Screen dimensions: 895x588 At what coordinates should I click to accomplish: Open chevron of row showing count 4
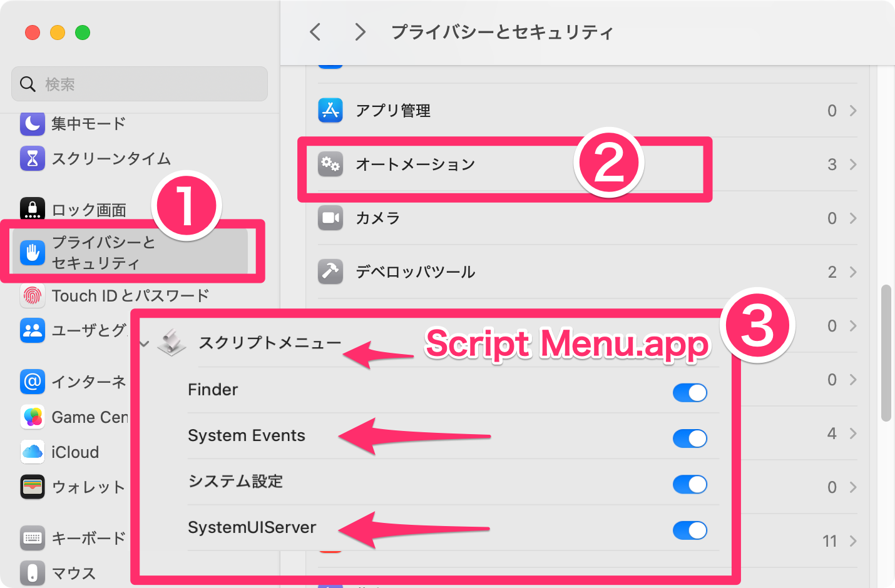coord(853,433)
